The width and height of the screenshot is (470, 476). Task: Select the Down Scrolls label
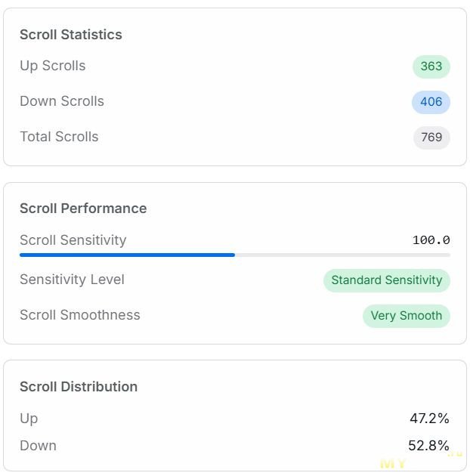tap(61, 101)
